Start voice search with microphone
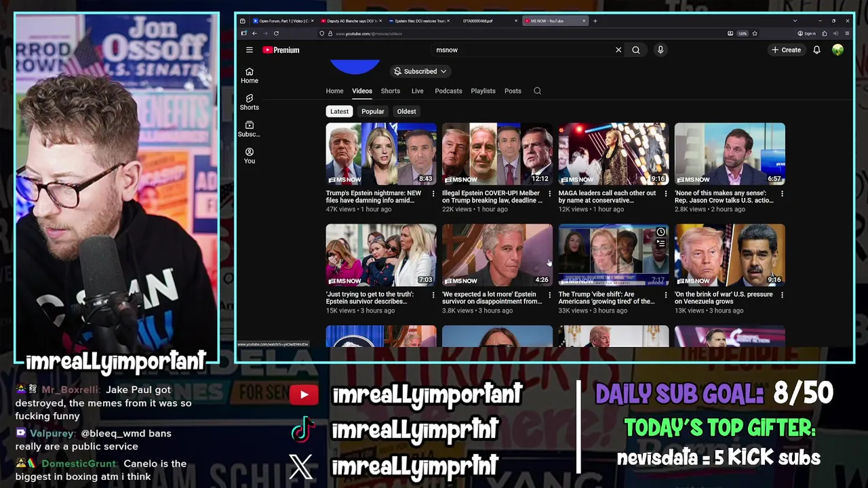Screen dimensions: 868x488 click(660, 50)
